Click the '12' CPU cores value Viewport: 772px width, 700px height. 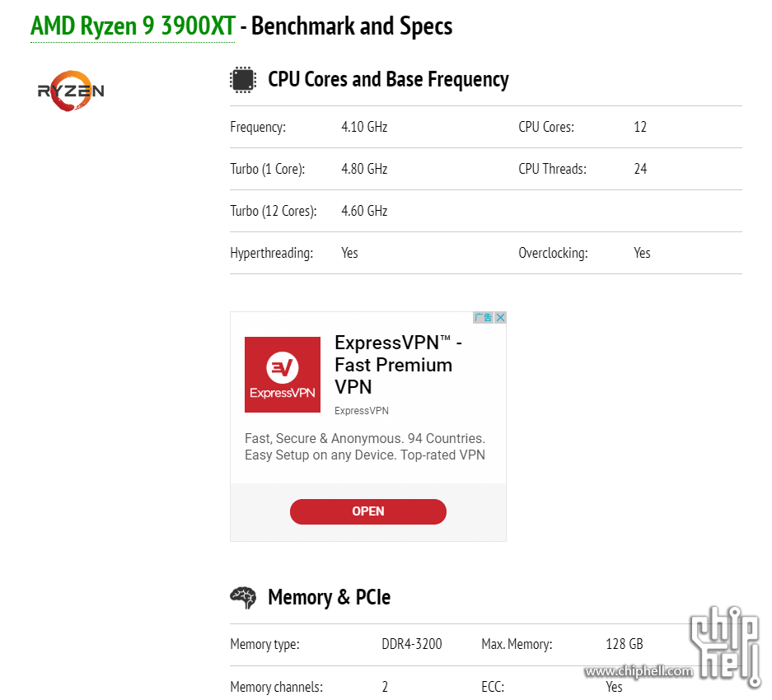640,127
